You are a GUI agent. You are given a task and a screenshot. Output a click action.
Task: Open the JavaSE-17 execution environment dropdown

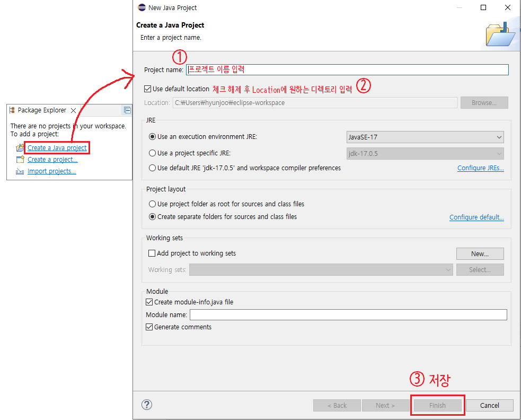point(425,137)
